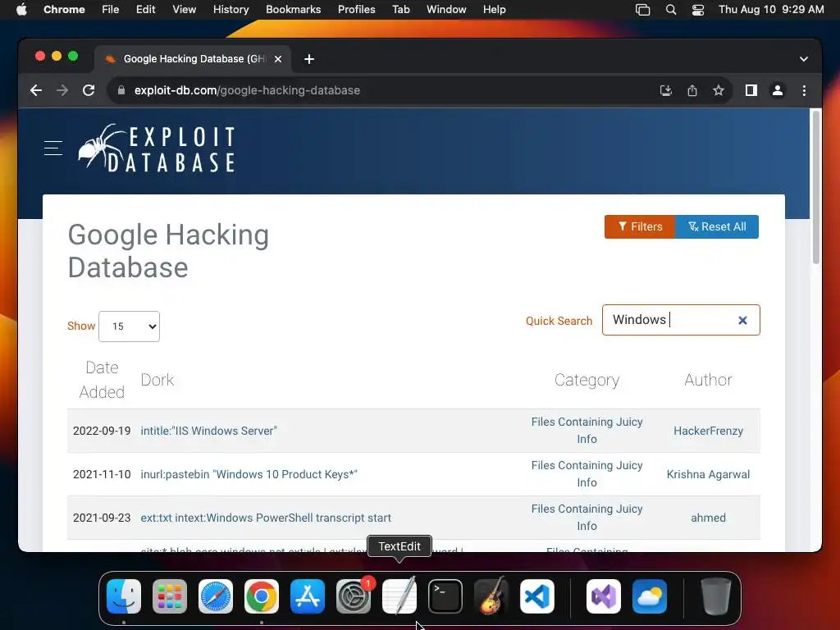Go back using browser back arrow
The width and height of the screenshot is (840, 630).
36,90
